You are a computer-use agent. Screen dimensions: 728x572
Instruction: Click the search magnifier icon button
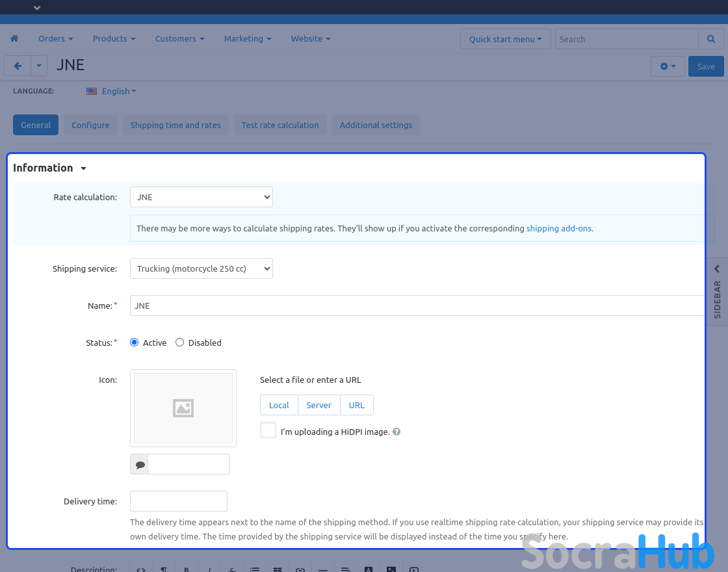click(x=710, y=39)
